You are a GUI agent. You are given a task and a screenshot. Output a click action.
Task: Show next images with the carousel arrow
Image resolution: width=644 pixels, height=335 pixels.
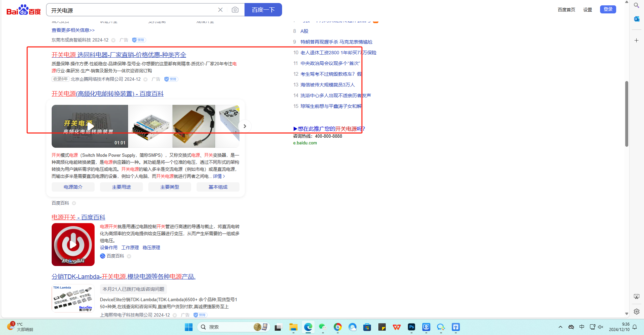coord(245,126)
